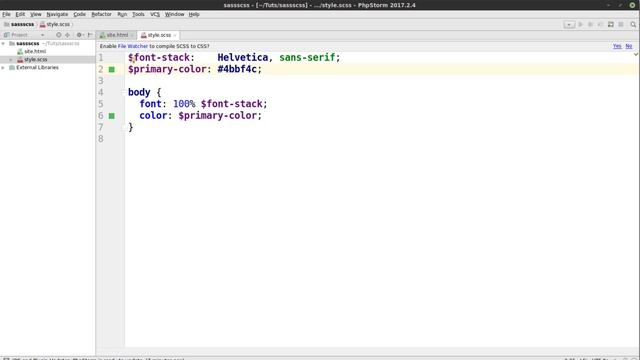The height and width of the screenshot is (360, 640).
Task: Collapse the sassscss project root node
Action: (x=3, y=43)
